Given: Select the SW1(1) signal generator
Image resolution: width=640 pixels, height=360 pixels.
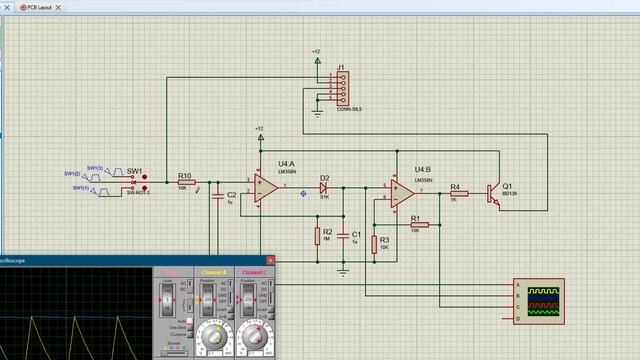Looking at the screenshot, I should 100,191.
